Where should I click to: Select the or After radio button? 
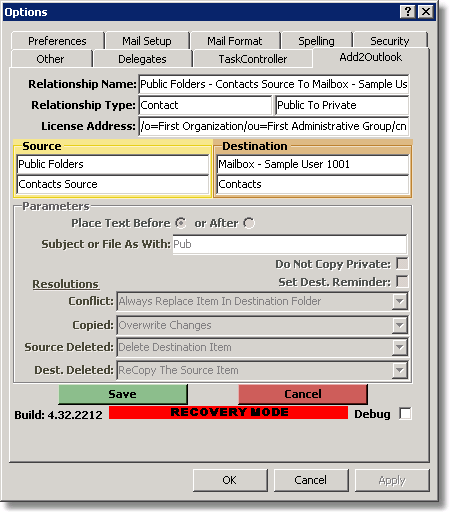(x=249, y=223)
